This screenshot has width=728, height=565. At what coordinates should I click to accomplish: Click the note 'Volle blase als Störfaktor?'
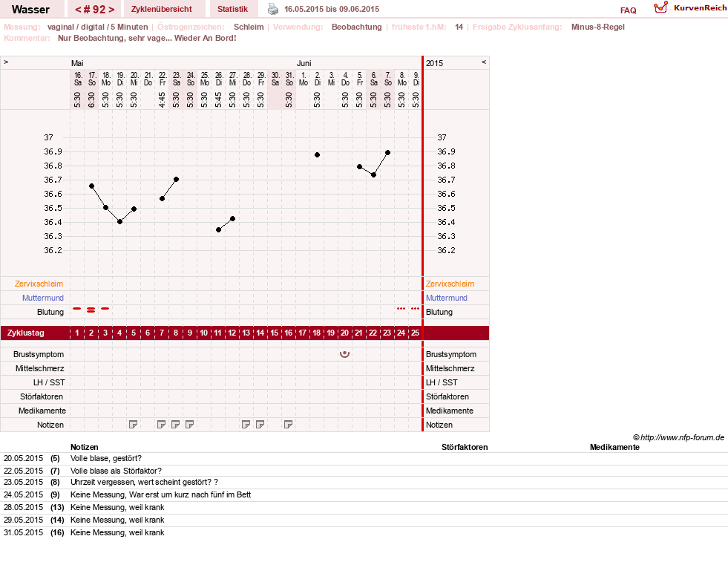point(116,471)
